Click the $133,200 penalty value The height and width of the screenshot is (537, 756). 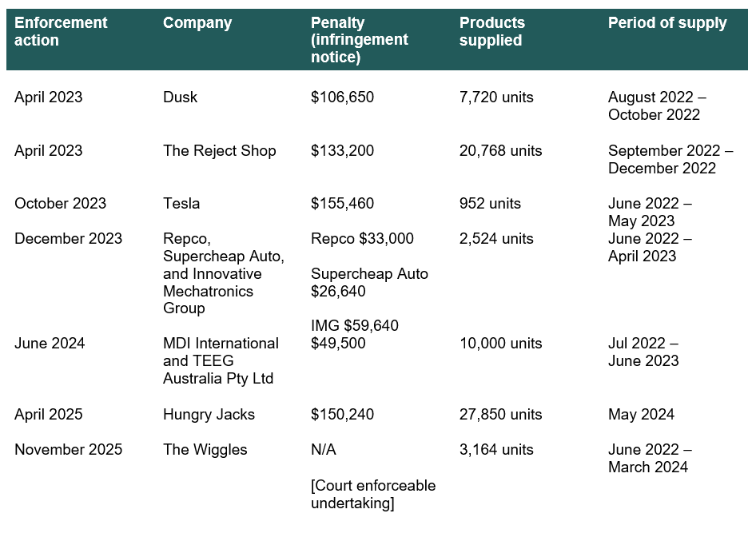[x=342, y=151]
